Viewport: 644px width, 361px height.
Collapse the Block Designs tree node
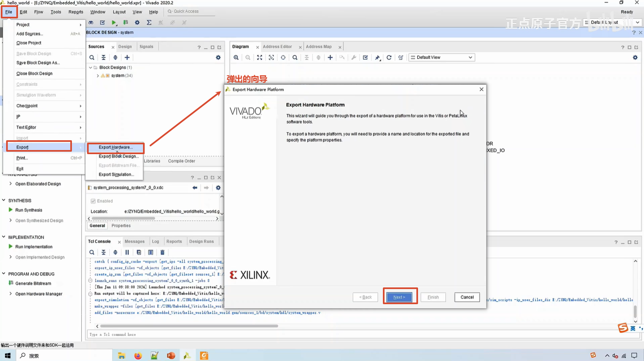coord(91,67)
